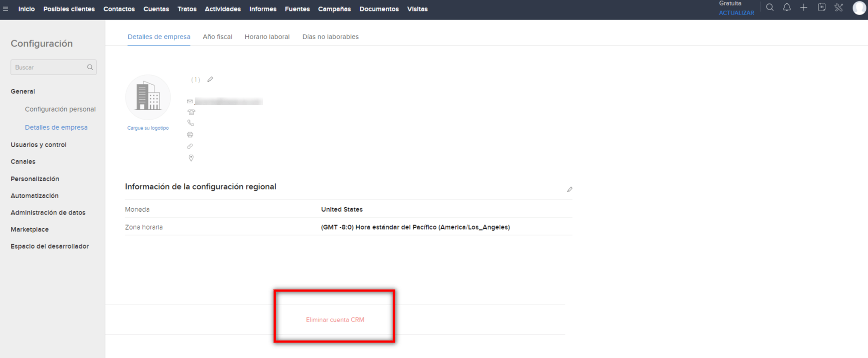Go to Inicio in top navigation
The height and width of the screenshot is (358, 868).
pos(26,9)
